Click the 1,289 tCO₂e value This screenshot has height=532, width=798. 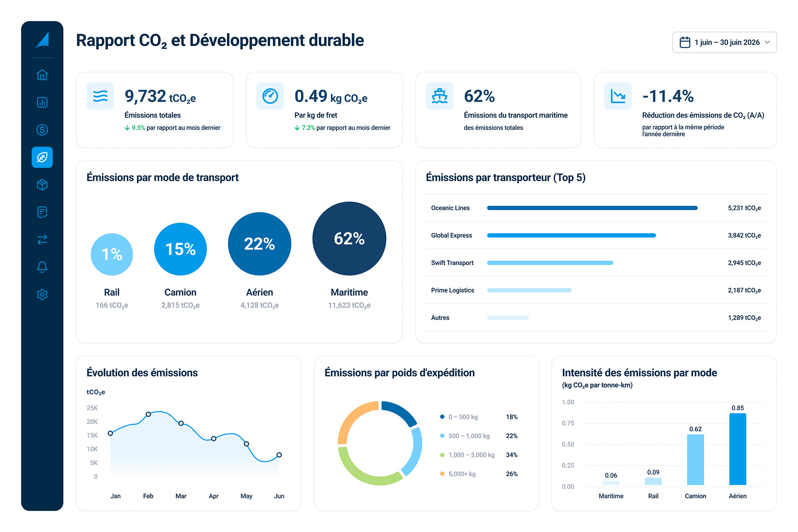click(744, 318)
